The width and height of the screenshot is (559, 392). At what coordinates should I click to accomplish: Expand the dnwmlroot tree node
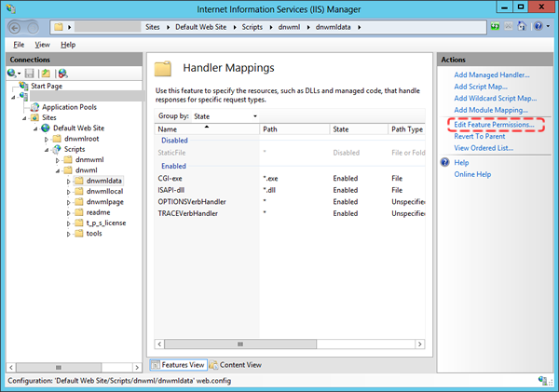pyautogui.click(x=47, y=140)
